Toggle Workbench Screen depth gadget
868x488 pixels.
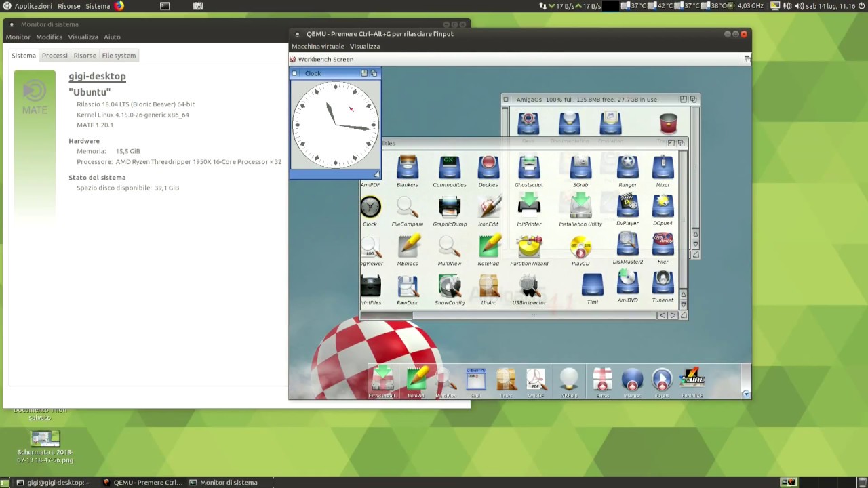[x=747, y=59]
